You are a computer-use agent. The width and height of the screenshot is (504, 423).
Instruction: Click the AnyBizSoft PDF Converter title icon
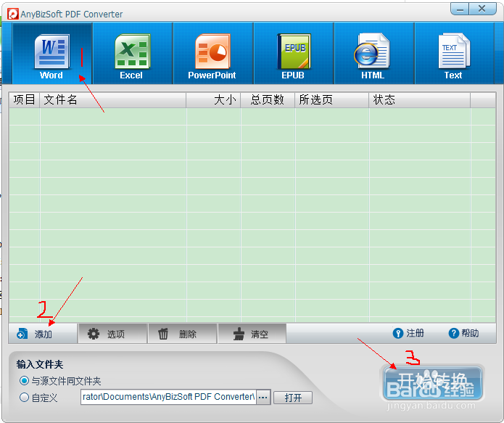13,15
